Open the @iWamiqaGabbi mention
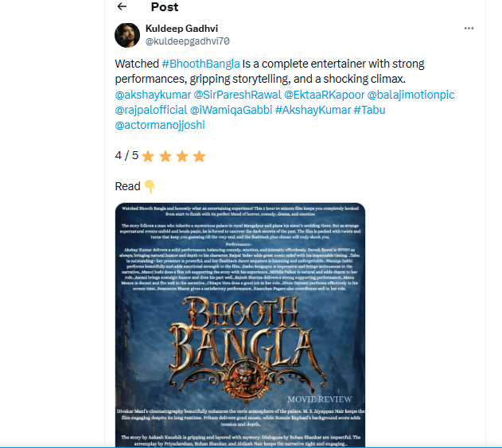This screenshot has height=448, width=502. 232,110
